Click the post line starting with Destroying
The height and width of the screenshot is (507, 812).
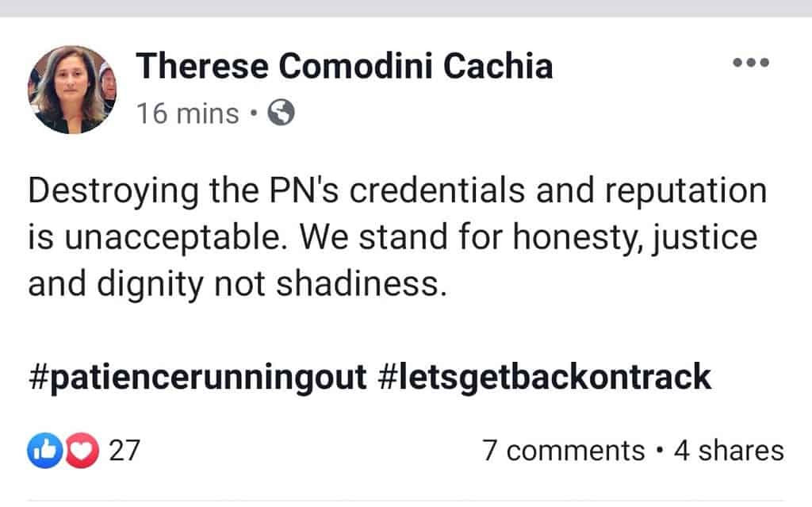click(x=397, y=193)
